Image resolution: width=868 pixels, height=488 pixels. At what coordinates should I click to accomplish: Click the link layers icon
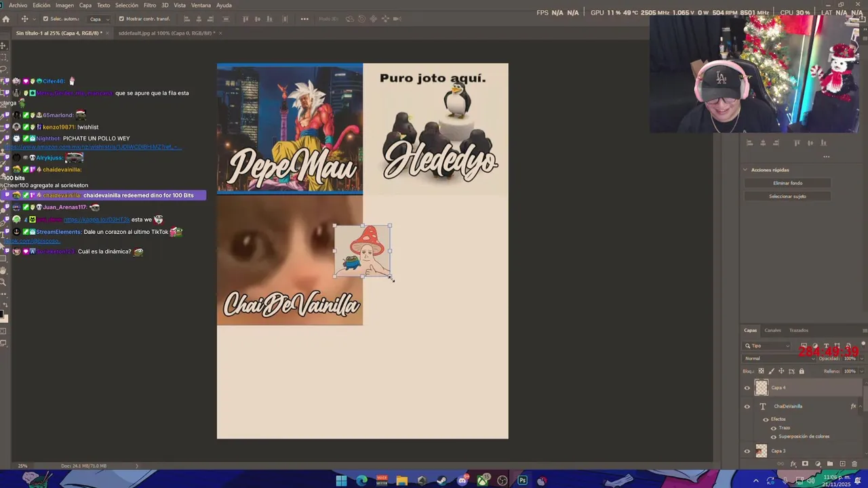[x=781, y=464]
